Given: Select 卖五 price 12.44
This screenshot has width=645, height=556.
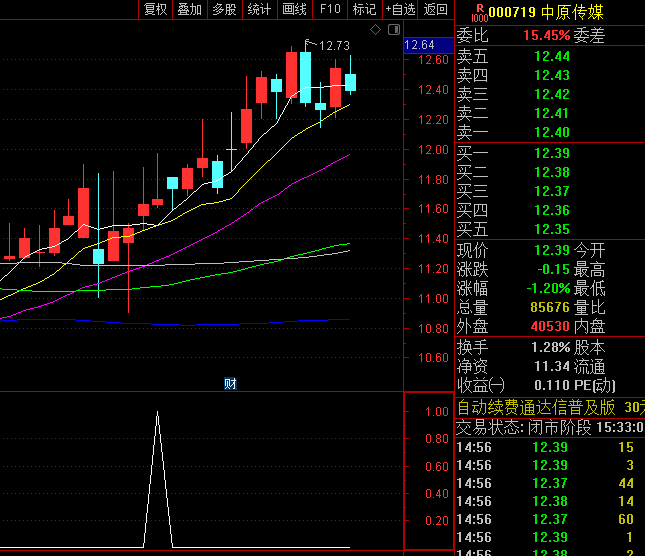Looking at the screenshot, I should point(550,56).
